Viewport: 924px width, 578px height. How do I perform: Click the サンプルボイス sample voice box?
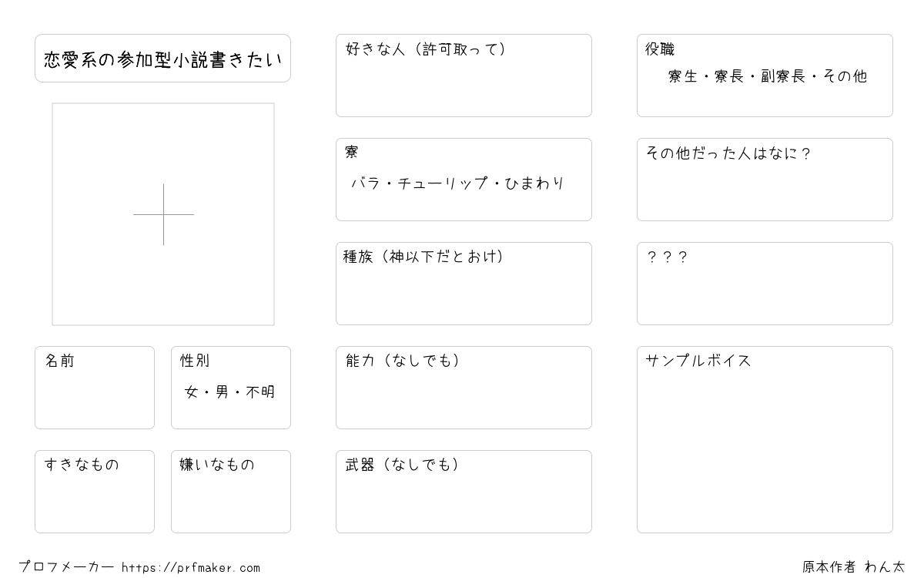pyautogui.click(x=765, y=439)
